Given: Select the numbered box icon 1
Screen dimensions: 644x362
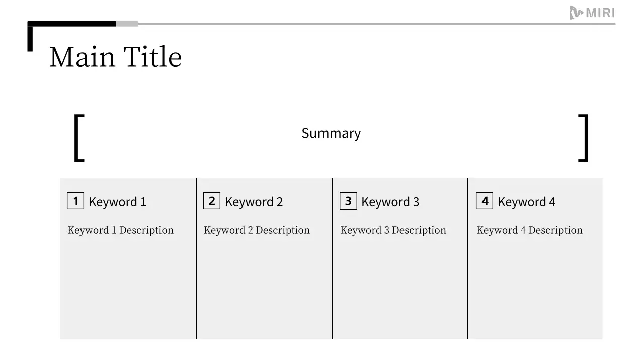Looking at the screenshot, I should pyautogui.click(x=75, y=201).
